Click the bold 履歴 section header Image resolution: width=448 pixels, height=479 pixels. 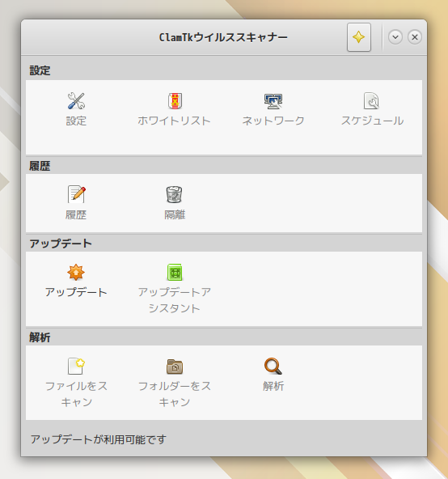pos(40,166)
